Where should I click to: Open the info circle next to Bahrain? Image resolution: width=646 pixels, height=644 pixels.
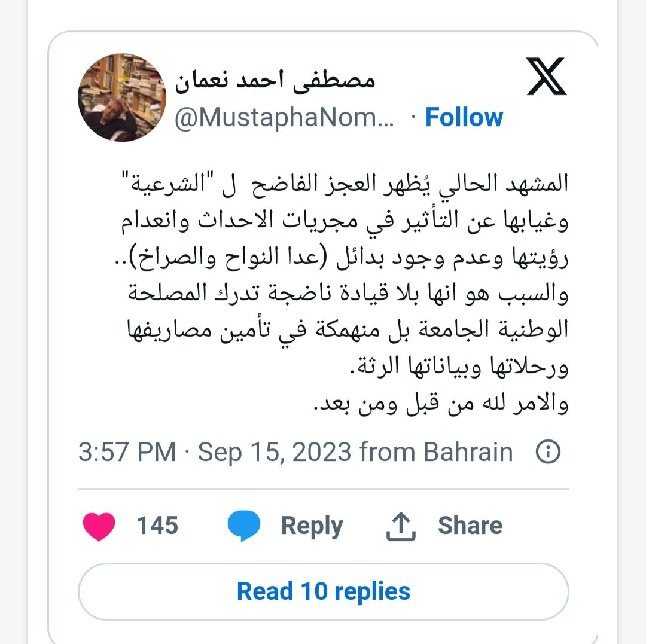point(548,451)
